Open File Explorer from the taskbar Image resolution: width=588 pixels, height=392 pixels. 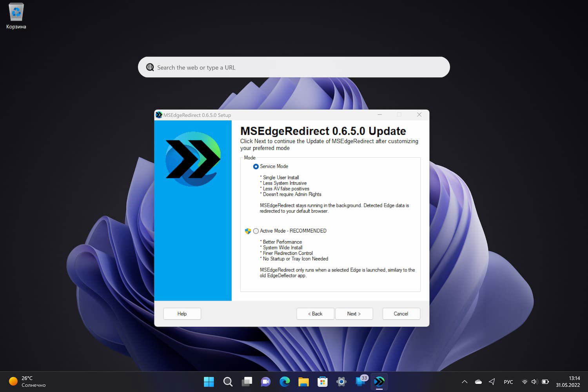click(x=303, y=381)
